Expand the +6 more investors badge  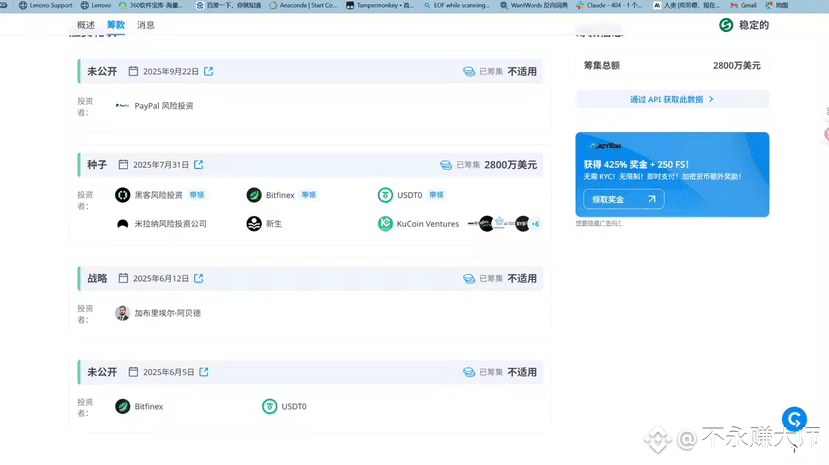click(x=536, y=224)
